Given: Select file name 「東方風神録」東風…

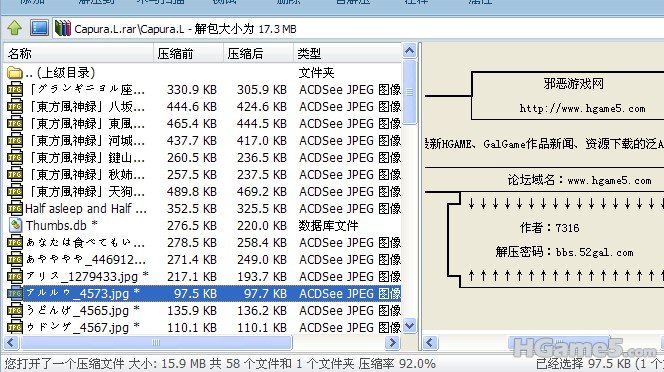Looking at the screenshot, I should (x=86, y=123).
